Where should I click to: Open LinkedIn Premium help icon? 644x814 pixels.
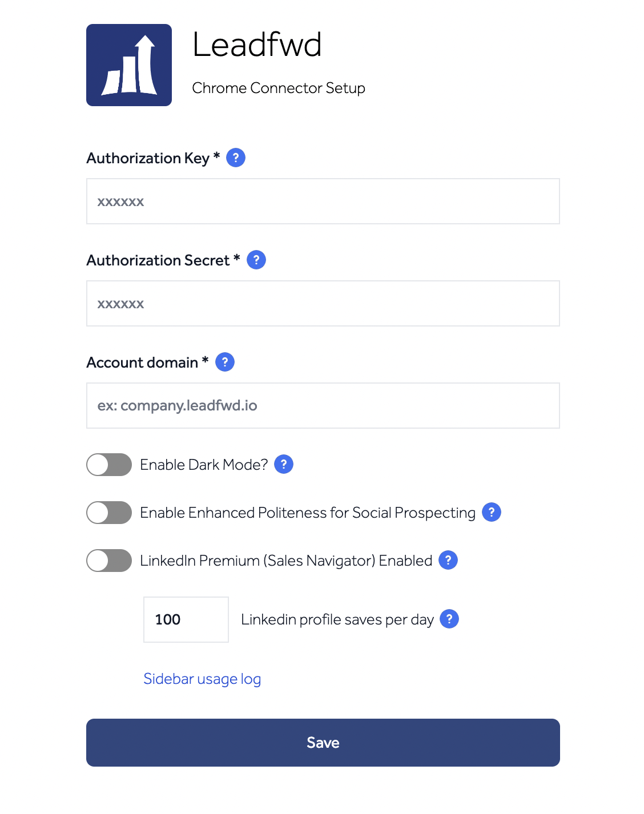tap(448, 560)
